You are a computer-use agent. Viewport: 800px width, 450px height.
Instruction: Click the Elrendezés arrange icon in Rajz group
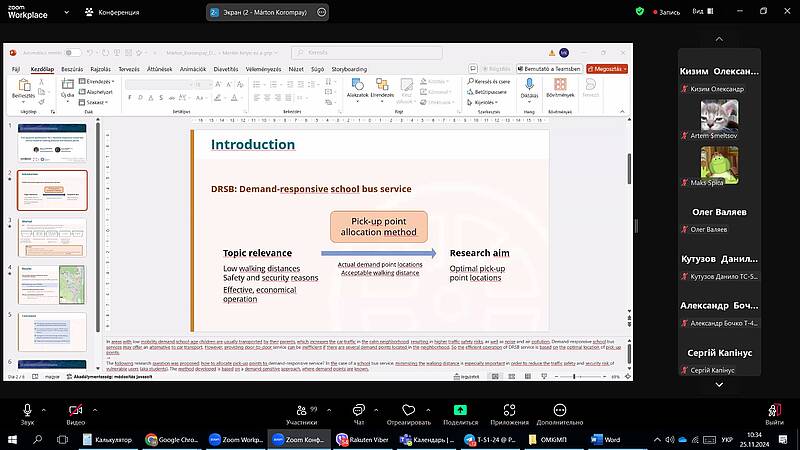point(382,85)
